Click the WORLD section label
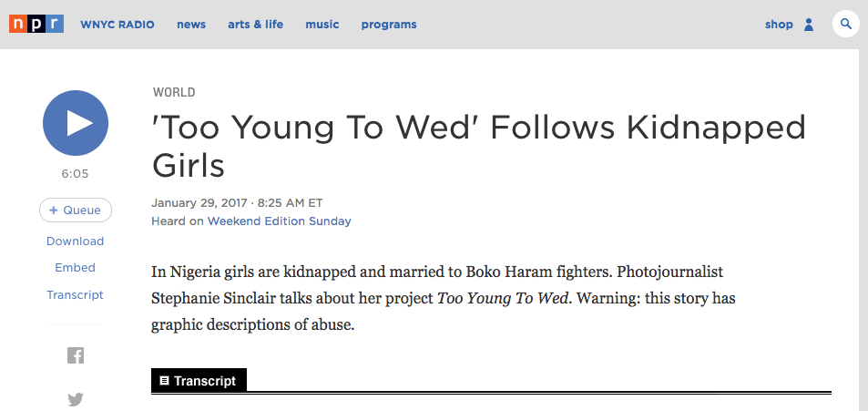This screenshot has width=868, height=411. [x=174, y=93]
